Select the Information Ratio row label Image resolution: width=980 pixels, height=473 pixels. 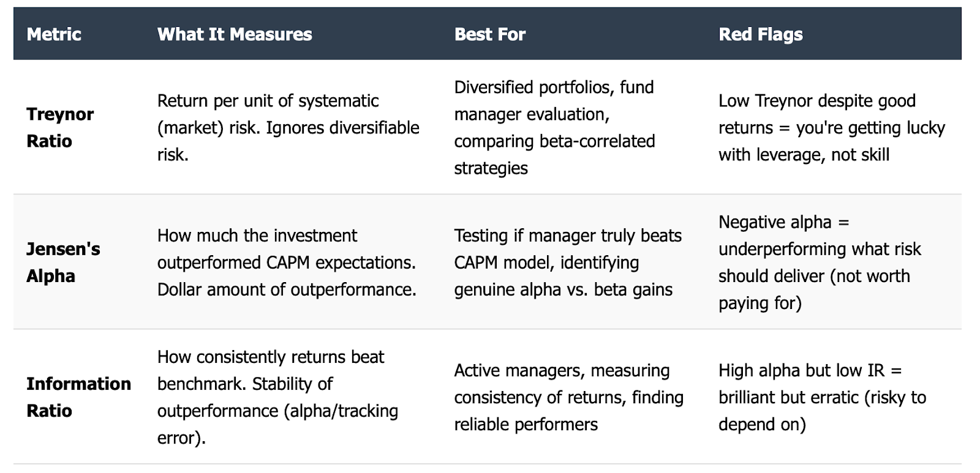[x=78, y=397]
